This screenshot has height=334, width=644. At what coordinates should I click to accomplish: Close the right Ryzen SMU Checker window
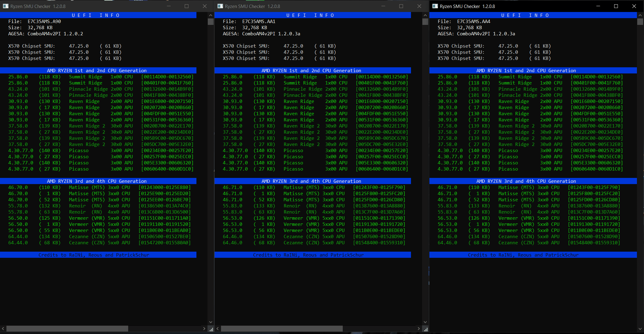coord(634,6)
